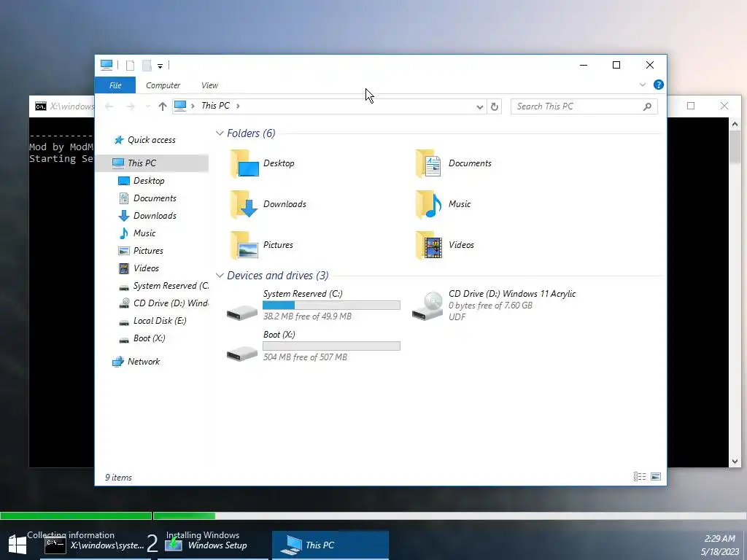Select the Boot (X:) drive icon
The image size is (747, 560).
(x=242, y=353)
